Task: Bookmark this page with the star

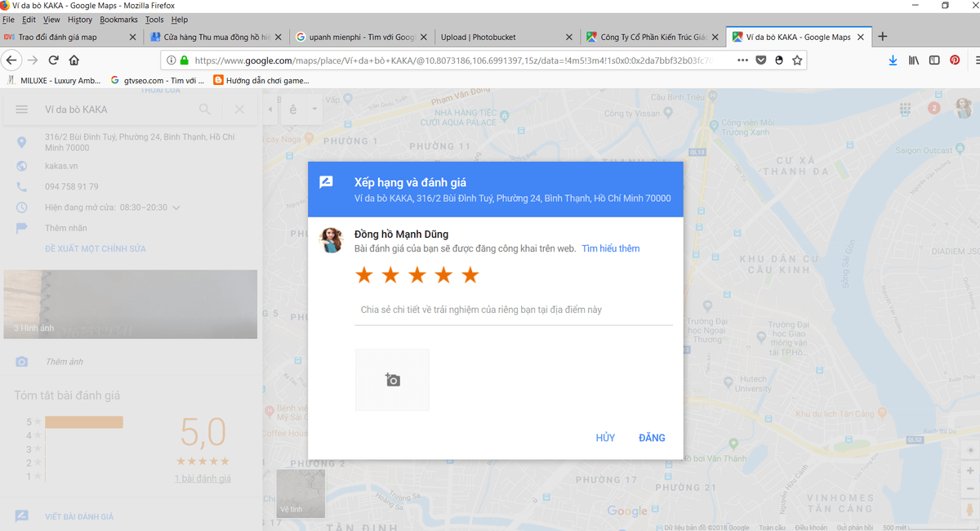Action: tap(797, 60)
